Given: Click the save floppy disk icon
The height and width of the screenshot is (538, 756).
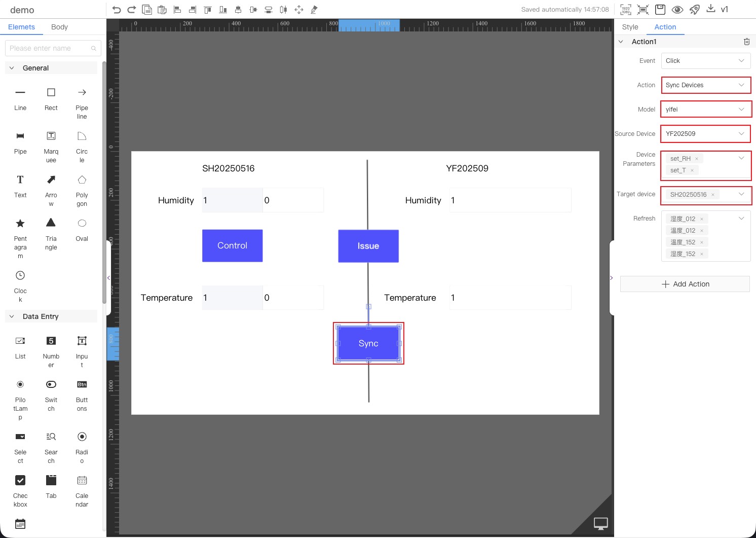Looking at the screenshot, I should (660, 10).
